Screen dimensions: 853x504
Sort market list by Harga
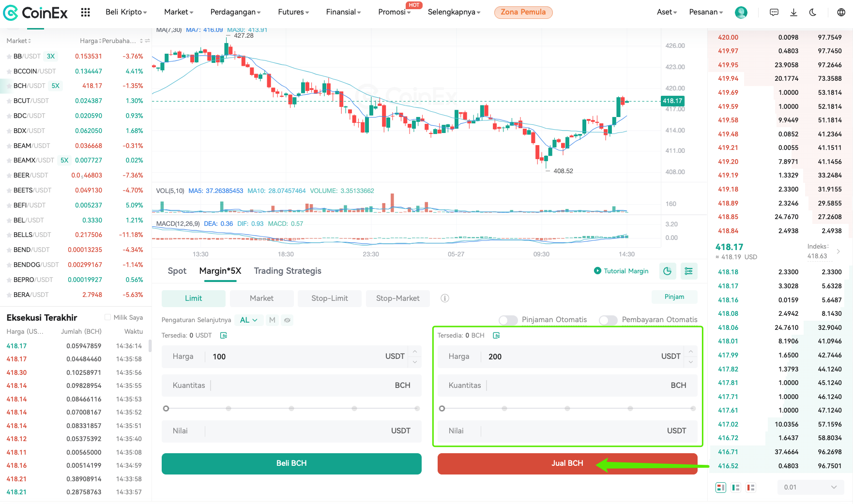pyautogui.click(x=91, y=41)
